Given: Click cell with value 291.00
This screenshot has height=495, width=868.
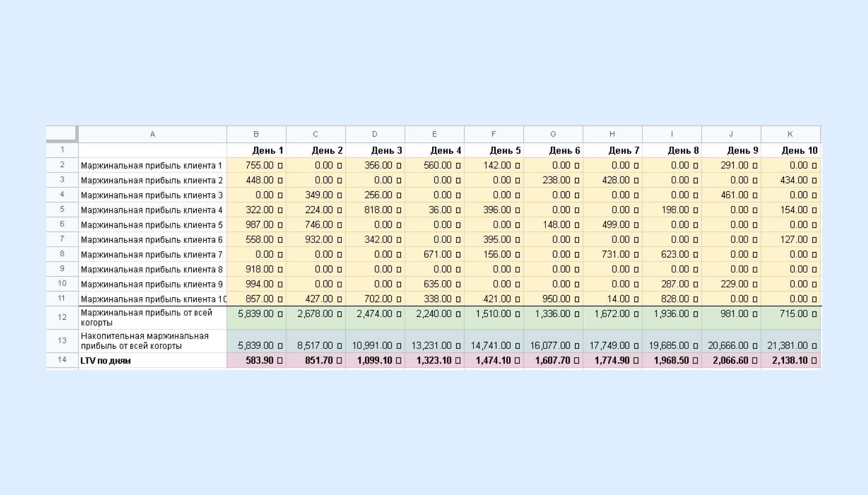Looking at the screenshot, I should click(731, 165).
